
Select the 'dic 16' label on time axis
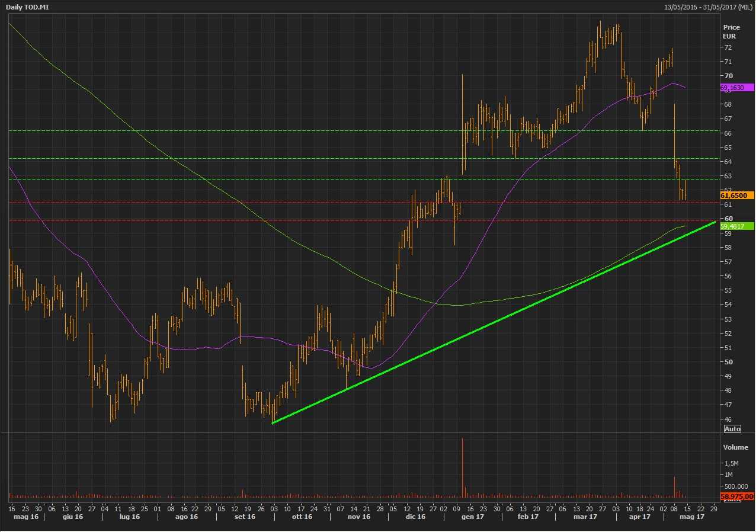coord(414,517)
